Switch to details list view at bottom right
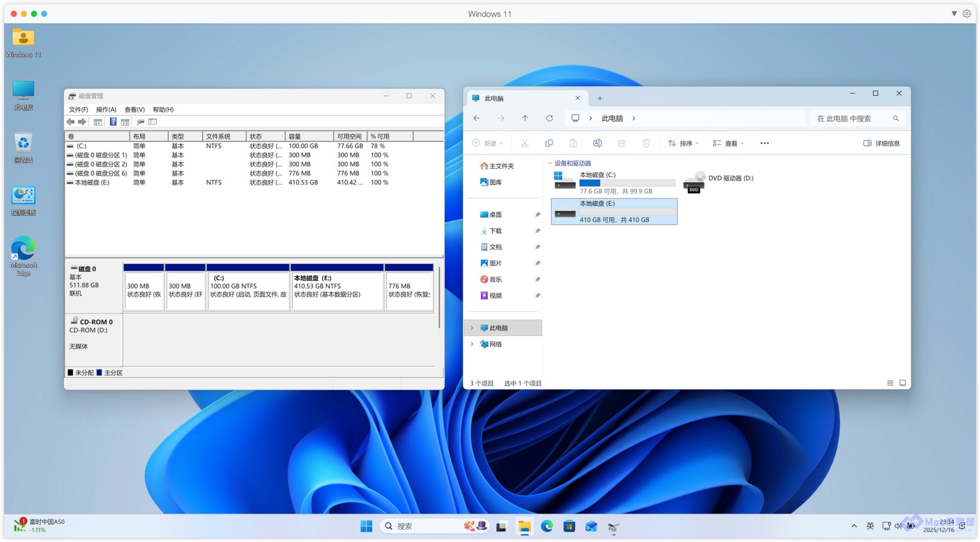This screenshot has height=542, width=980. coord(890,383)
